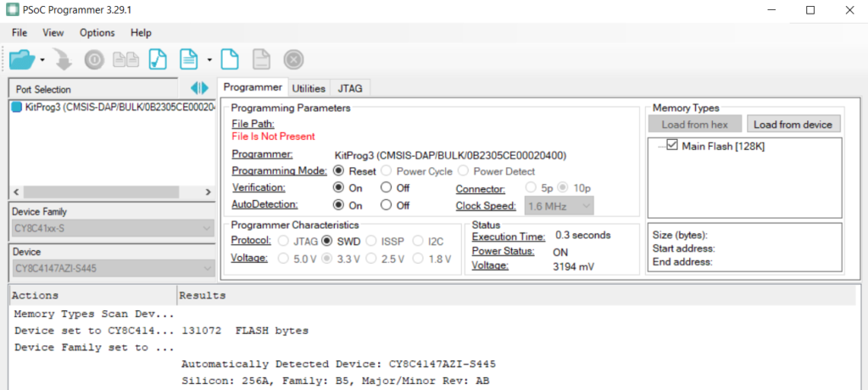
Task: Switch to the Utilities tab
Action: 309,88
